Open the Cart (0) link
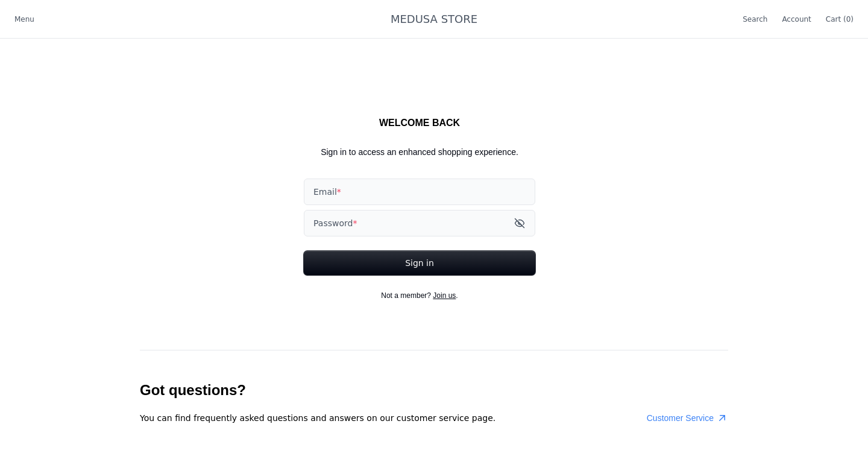Screen dimensions: 868x456 click(839, 19)
